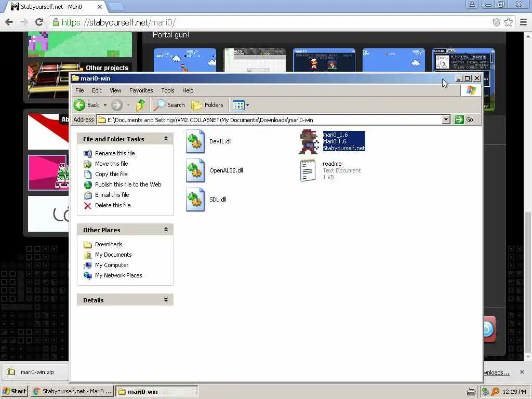Open the Start menu button
532x399 pixels.
click(x=14, y=391)
